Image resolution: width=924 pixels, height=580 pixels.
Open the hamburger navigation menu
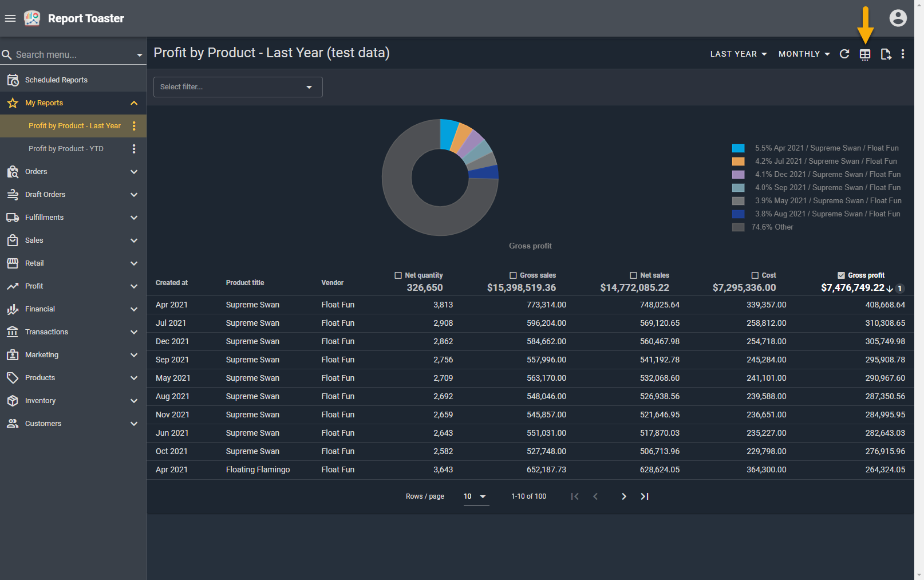pyautogui.click(x=10, y=18)
